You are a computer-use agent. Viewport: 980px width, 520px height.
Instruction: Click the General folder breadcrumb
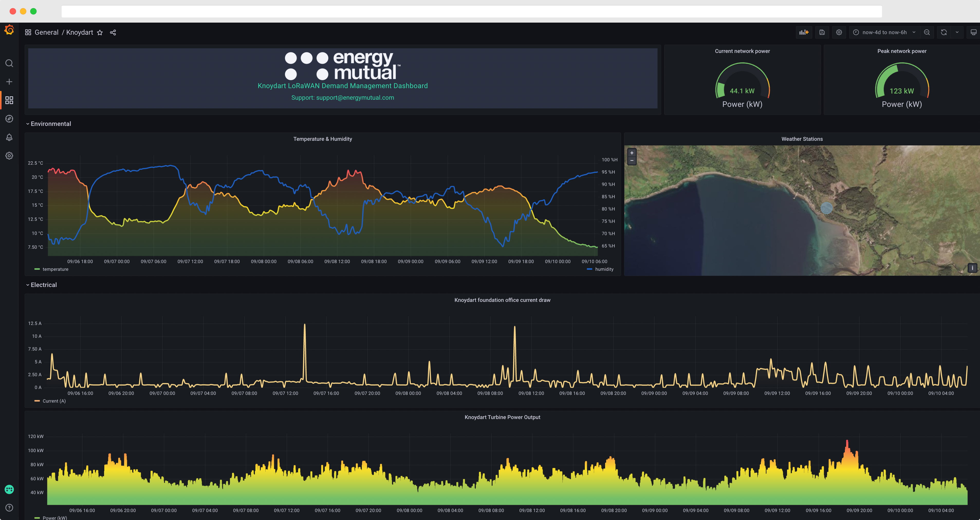point(47,32)
